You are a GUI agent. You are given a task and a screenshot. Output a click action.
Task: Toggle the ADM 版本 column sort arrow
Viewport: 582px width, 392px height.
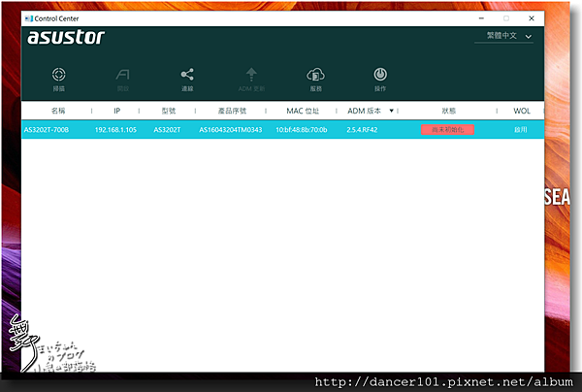[391, 111]
